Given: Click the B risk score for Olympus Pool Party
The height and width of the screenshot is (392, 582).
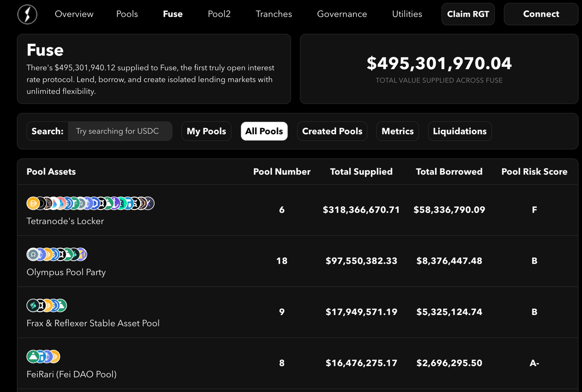Looking at the screenshot, I should tap(534, 261).
